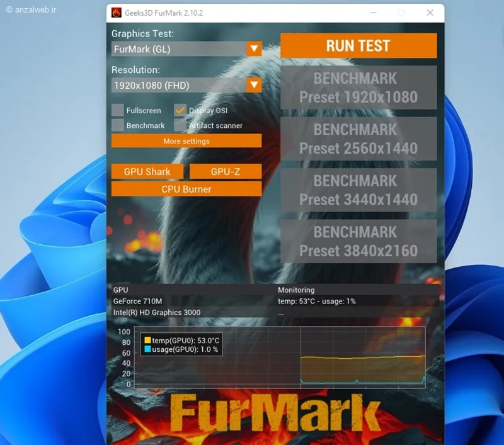Open the Resolution dropdown arrow
504x445 pixels.
254,85
